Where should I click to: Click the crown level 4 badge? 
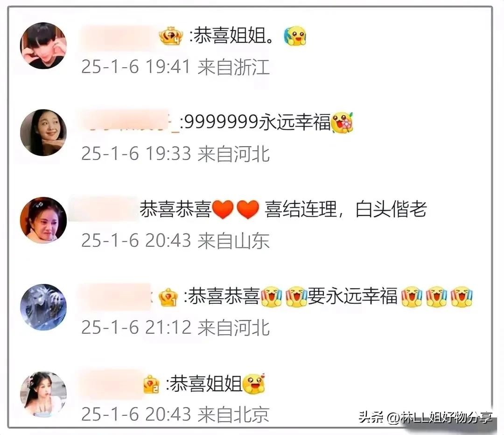point(171,36)
